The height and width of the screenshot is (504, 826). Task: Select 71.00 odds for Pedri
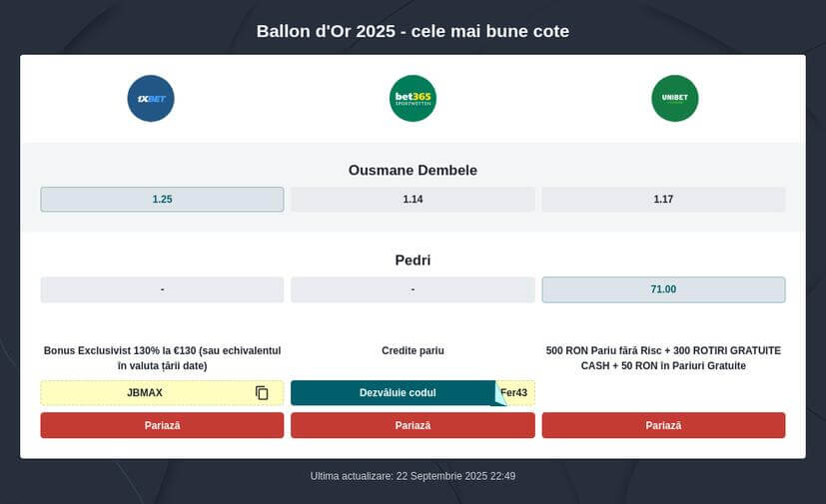[663, 289]
